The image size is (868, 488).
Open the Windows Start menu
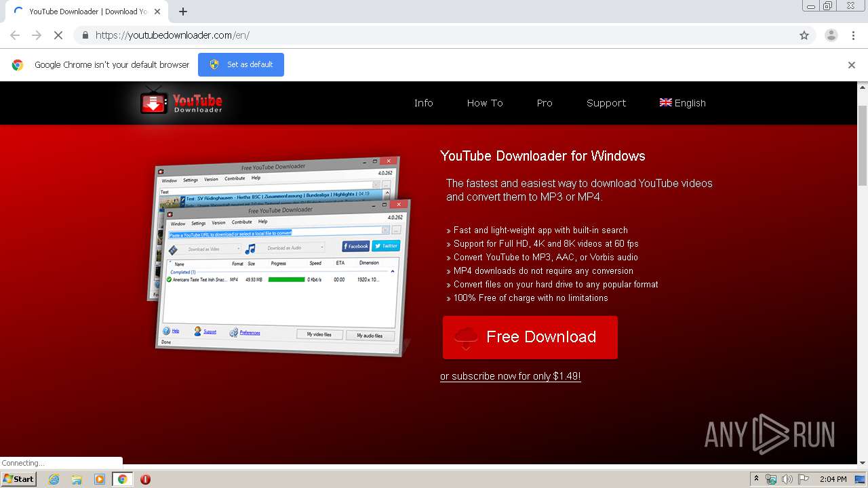click(19, 479)
